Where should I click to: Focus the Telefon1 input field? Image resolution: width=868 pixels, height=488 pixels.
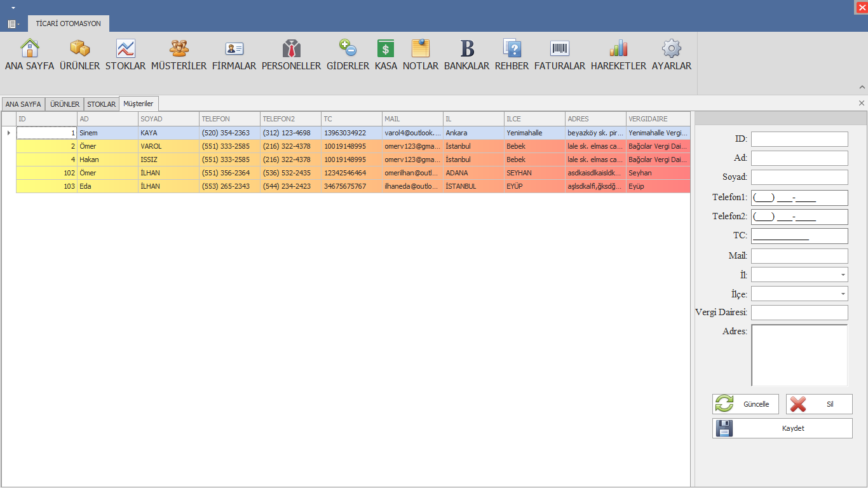tap(799, 198)
